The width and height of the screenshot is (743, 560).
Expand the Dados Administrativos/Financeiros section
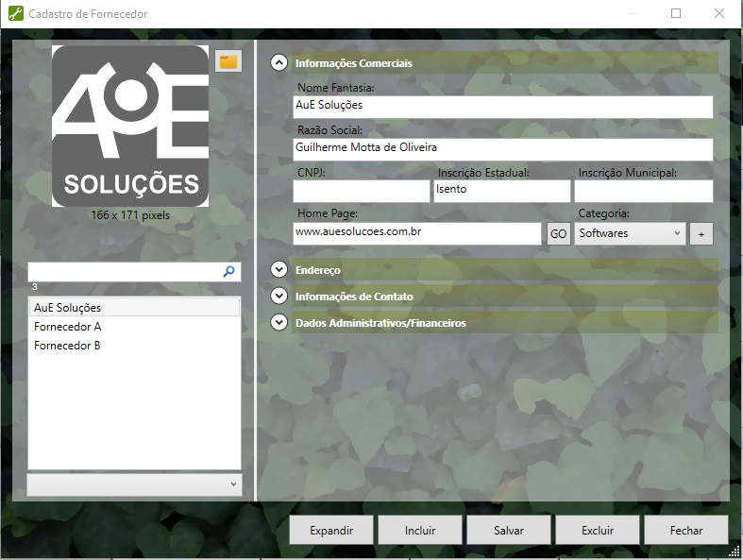coord(279,323)
